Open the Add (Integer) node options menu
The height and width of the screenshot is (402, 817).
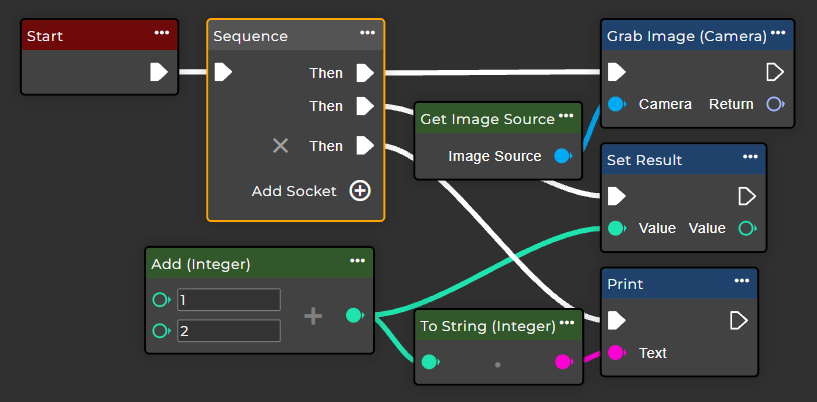[357, 261]
